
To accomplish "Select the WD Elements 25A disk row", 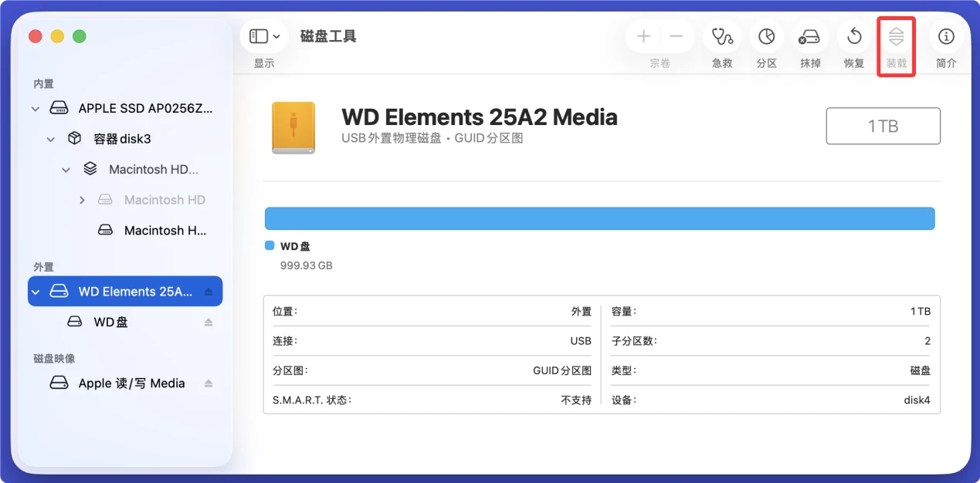I will (x=125, y=291).
